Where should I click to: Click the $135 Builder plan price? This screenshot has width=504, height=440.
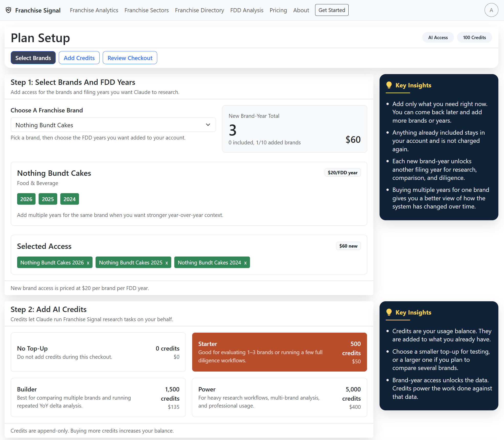tap(174, 407)
